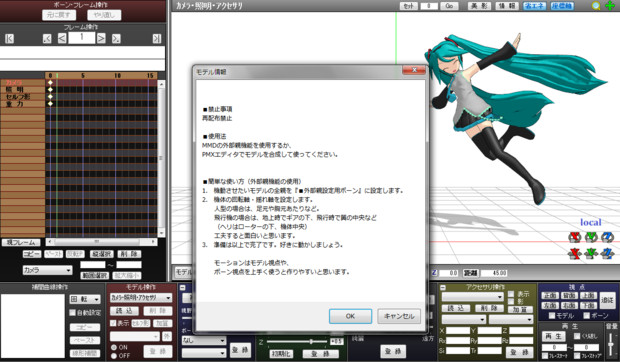Jump to the last frame icon

157,38
